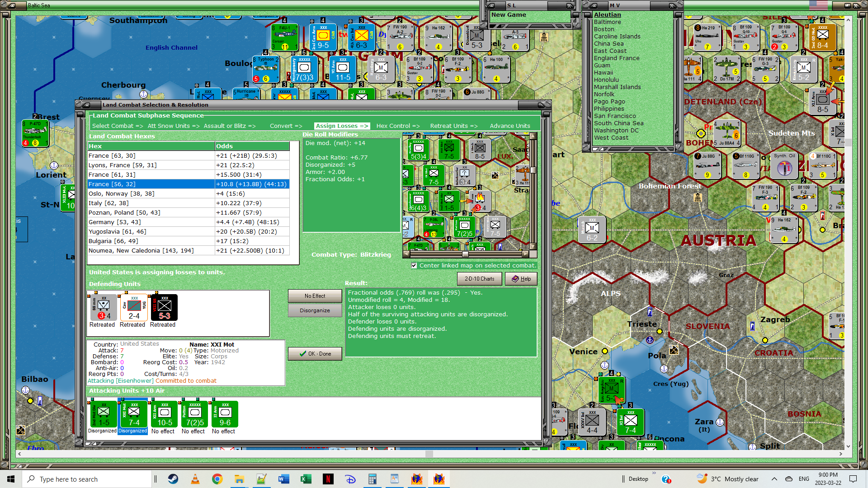Open the notifications center

coord(853,479)
